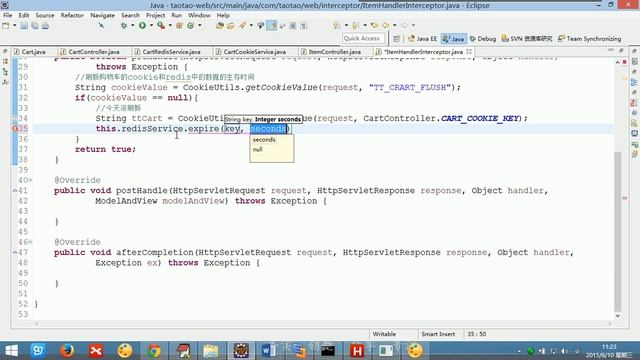Click the Open Perspective icon

[x=396, y=39]
